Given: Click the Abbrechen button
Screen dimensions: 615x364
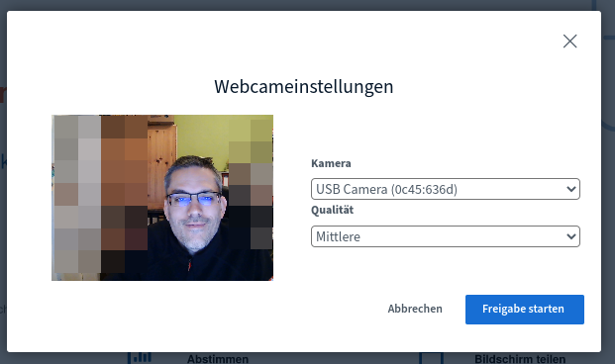Looking at the screenshot, I should (x=415, y=309).
